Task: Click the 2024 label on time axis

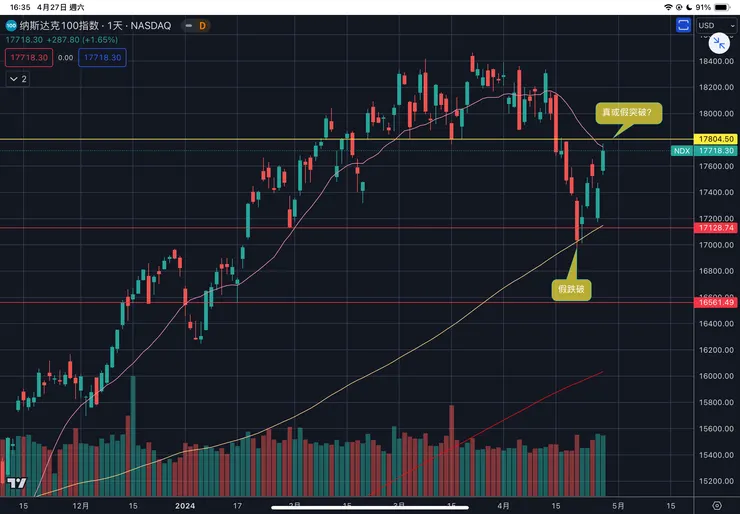Action: (x=186, y=505)
